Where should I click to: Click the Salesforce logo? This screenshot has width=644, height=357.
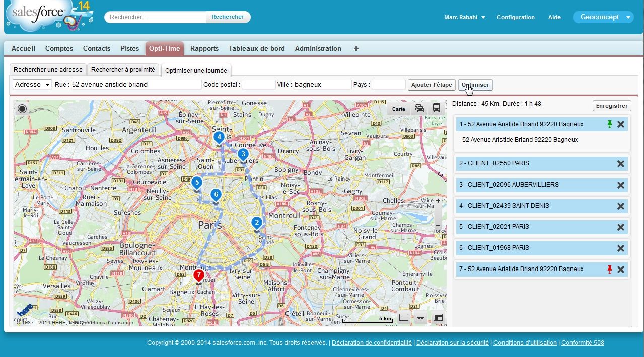(x=49, y=17)
